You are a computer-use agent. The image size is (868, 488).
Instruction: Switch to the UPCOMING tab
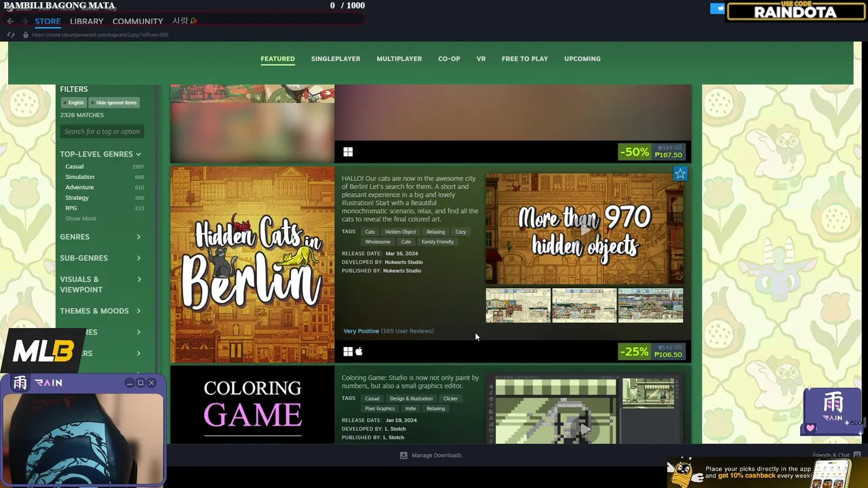click(583, 59)
